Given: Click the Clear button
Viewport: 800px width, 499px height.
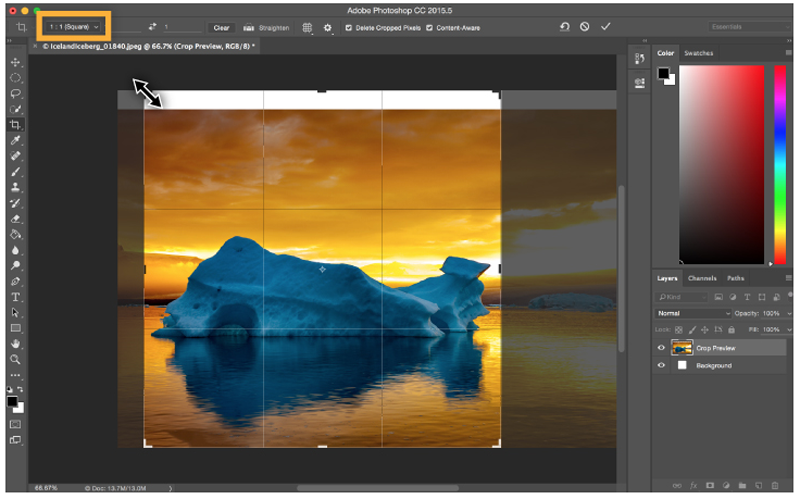Looking at the screenshot, I should [x=221, y=28].
